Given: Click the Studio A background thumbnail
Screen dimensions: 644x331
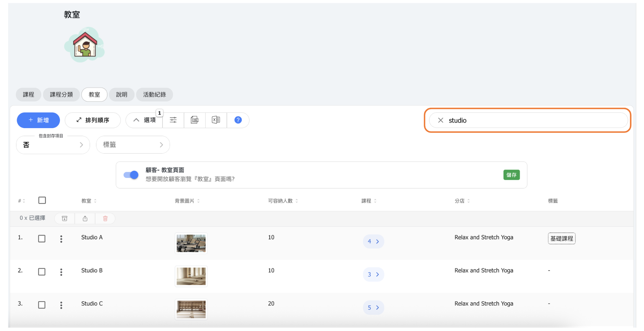Looking at the screenshot, I should (x=191, y=243).
